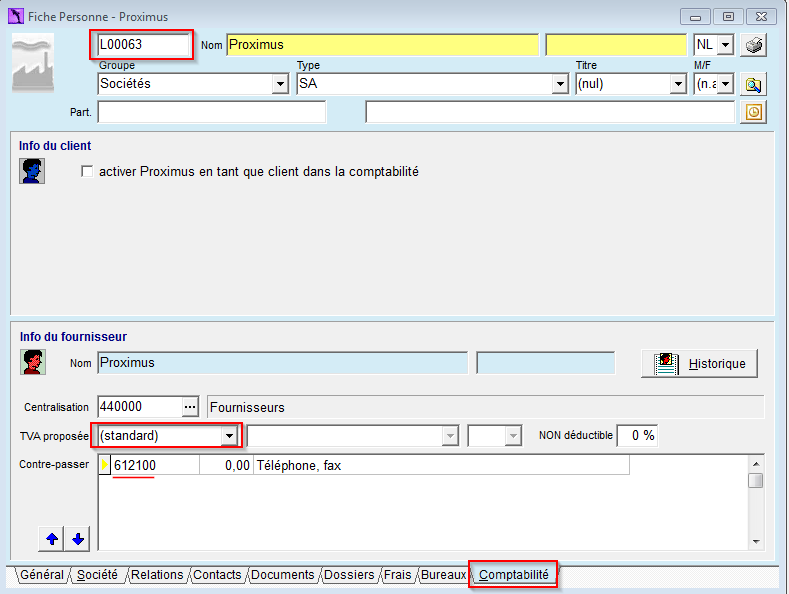Viewport: 789px width, 594px height.
Task: Click the Part. input field
Action: tap(212, 112)
